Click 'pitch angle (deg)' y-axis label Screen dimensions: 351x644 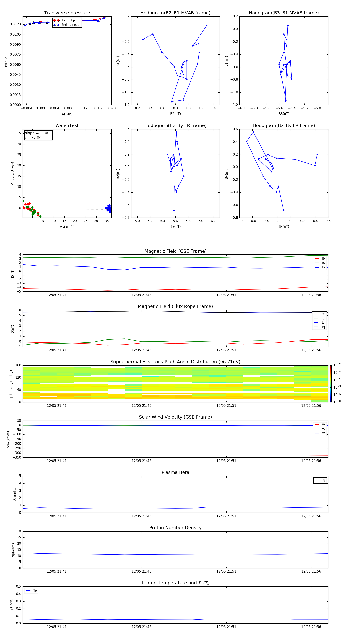click(x=11, y=383)
